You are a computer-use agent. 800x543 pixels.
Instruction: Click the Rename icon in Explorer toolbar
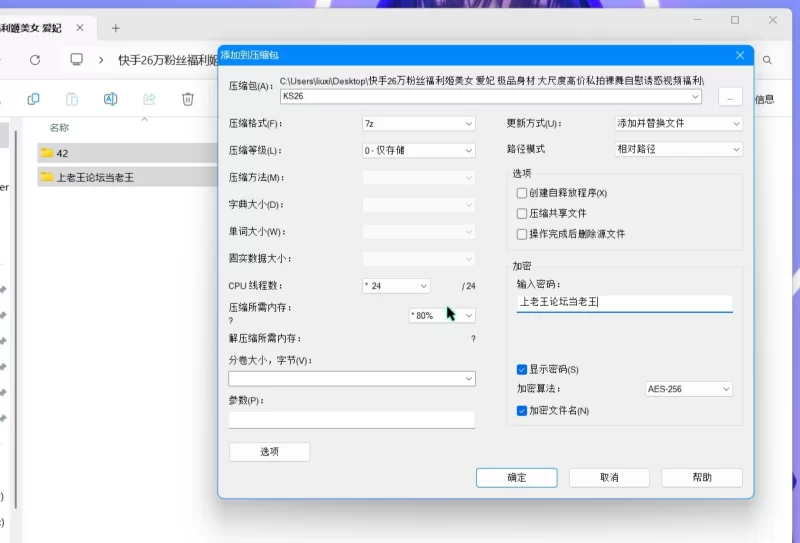[111, 99]
